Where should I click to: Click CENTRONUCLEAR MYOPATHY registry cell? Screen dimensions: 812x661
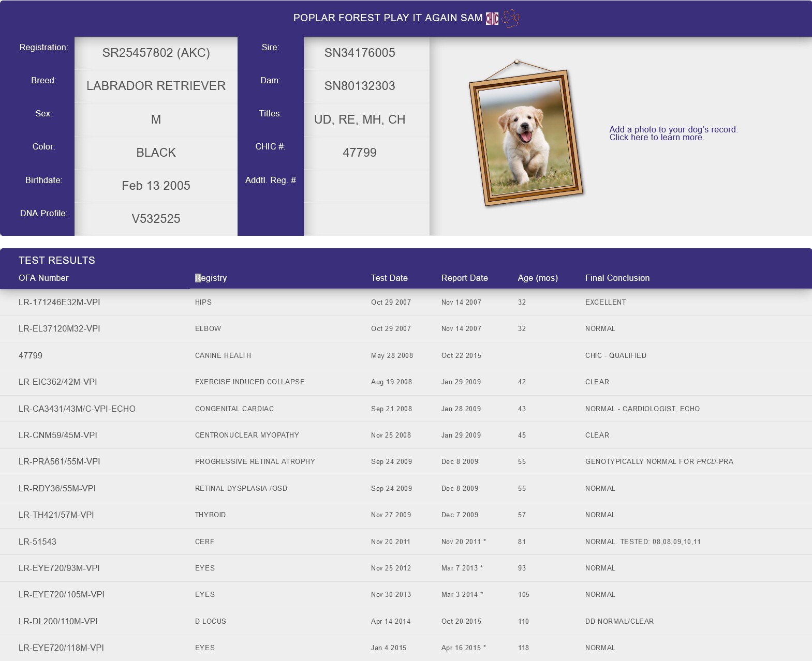(x=247, y=435)
